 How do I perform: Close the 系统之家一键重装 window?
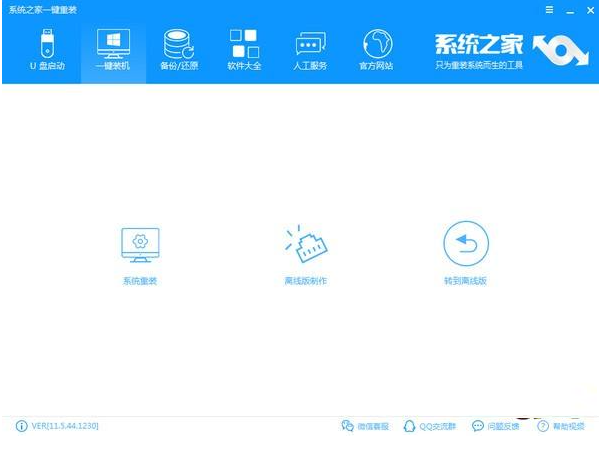click(590, 10)
